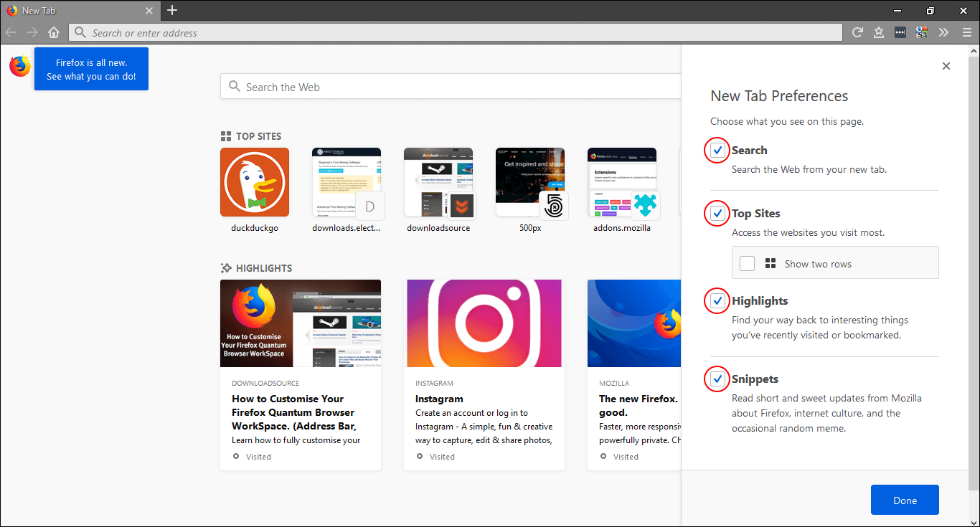Restore the browser window size

tap(930, 10)
